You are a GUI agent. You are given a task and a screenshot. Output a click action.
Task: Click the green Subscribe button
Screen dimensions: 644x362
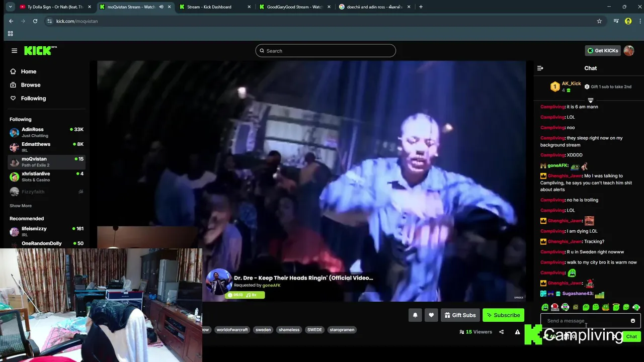pos(502,315)
